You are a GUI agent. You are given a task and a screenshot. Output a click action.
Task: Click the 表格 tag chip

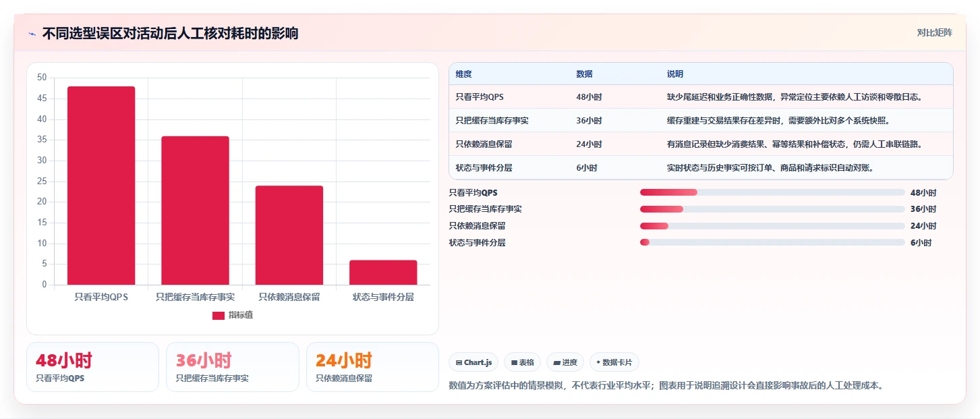[x=522, y=362]
